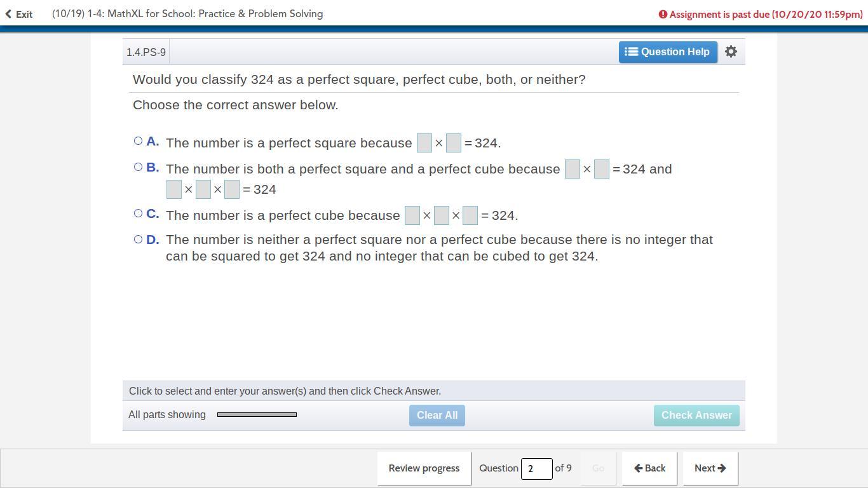Choose option D neither answer
The image size is (868, 488).
coord(138,240)
